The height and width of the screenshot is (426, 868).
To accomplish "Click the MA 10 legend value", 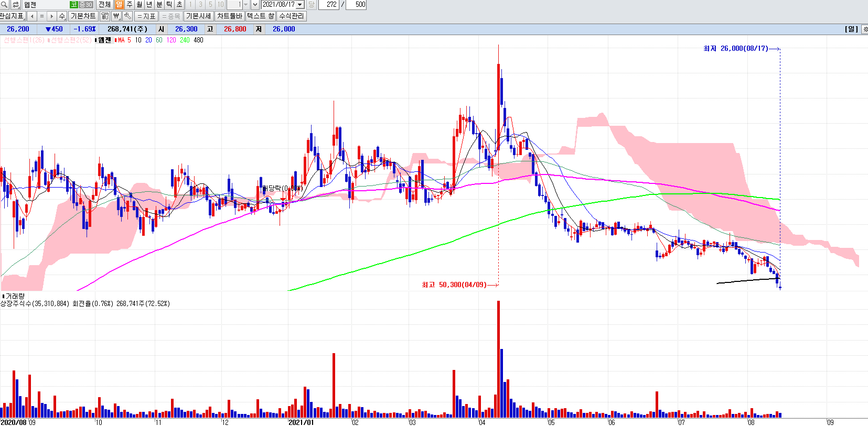I will [138, 40].
